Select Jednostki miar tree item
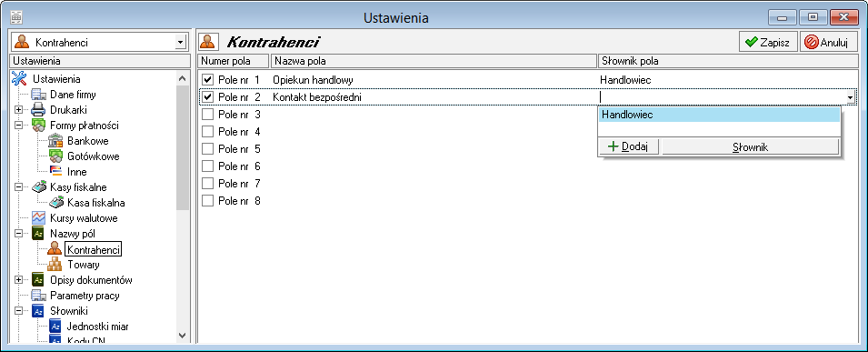The image size is (868, 352). tap(97, 327)
